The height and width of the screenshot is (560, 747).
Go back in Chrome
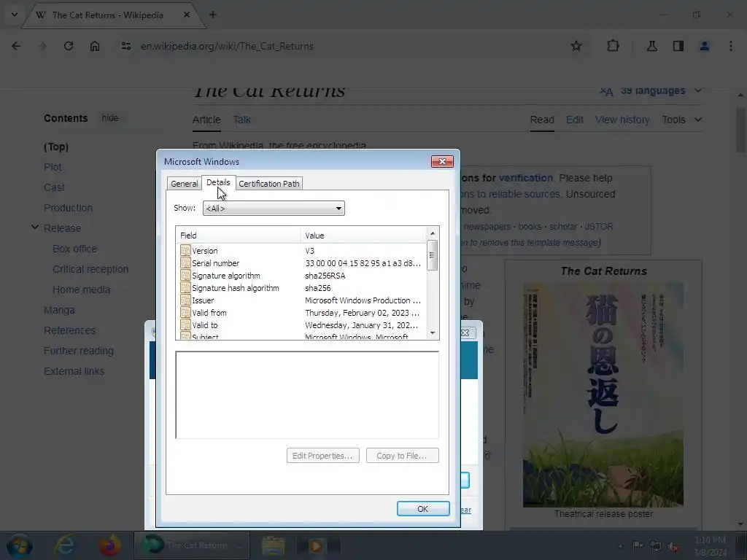tap(16, 46)
